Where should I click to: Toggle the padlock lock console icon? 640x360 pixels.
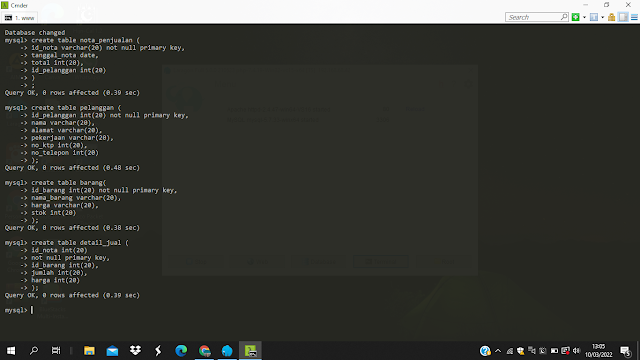[611, 17]
